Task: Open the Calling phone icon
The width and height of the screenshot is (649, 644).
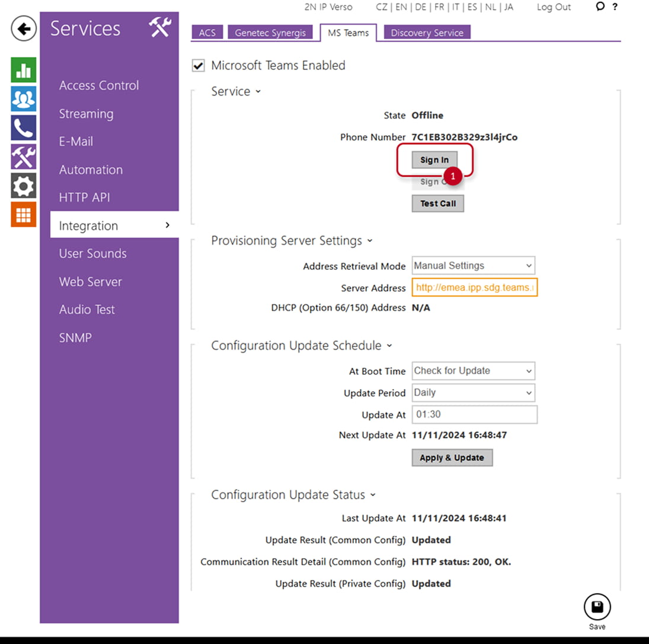Action: (x=24, y=128)
